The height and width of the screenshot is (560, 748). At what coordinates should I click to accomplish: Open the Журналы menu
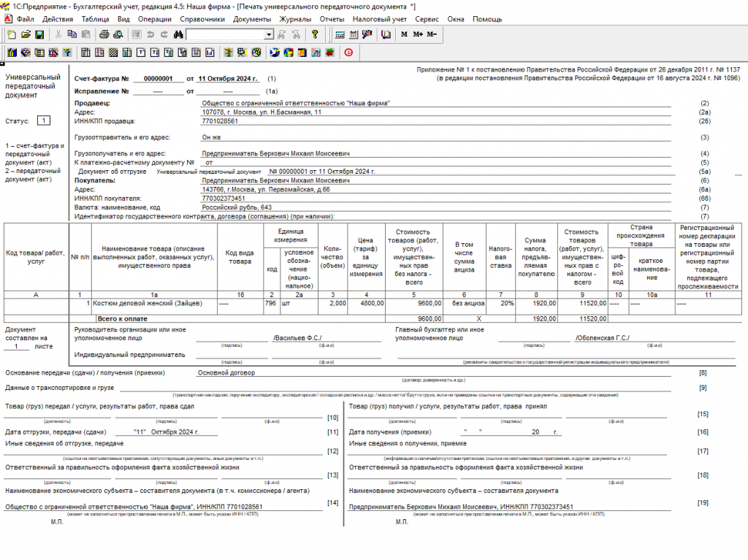(295, 19)
